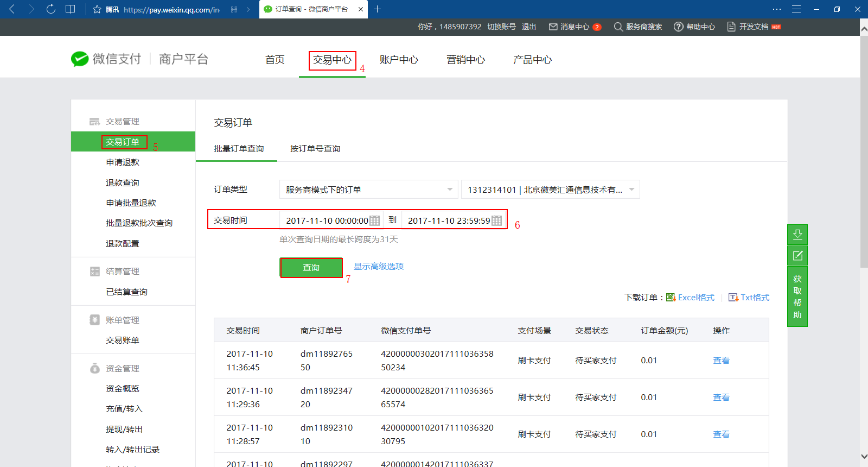The width and height of the screenshot is (868, 467).
Task: Click the 结算管理 section icon
Action: [95, 272]
